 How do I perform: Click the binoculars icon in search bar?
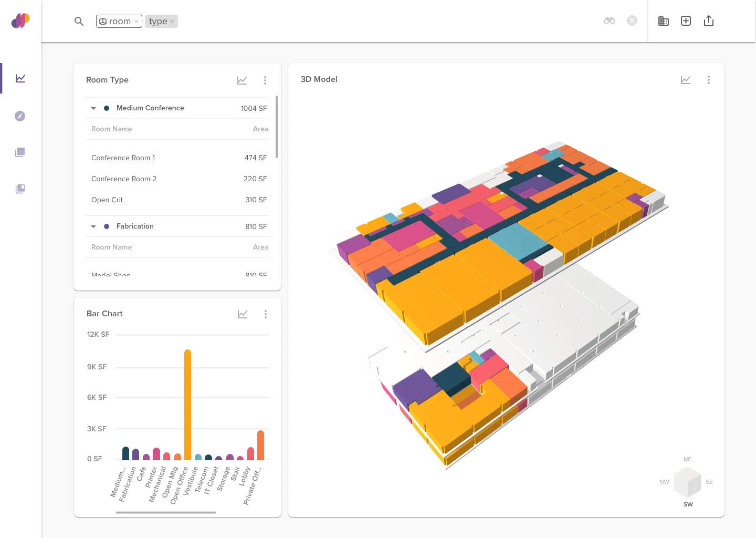tap(609, 21)
